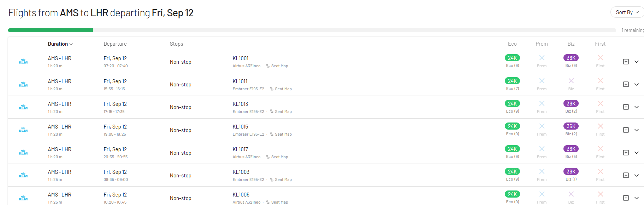Click the unavailable Prem X on KL1001
The width and height of the screenshot is (644, 205).
coord(542,58)
